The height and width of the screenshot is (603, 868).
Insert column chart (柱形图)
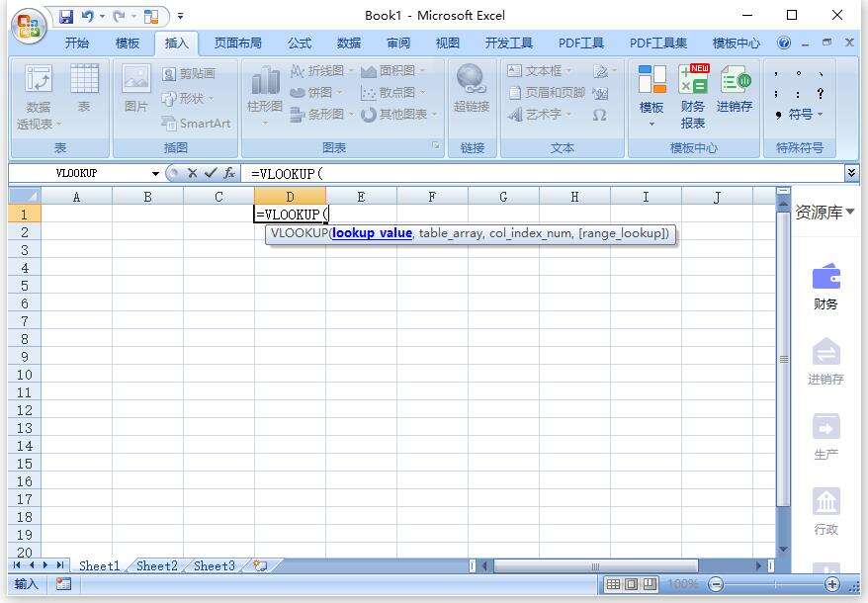tap(265, 95)
